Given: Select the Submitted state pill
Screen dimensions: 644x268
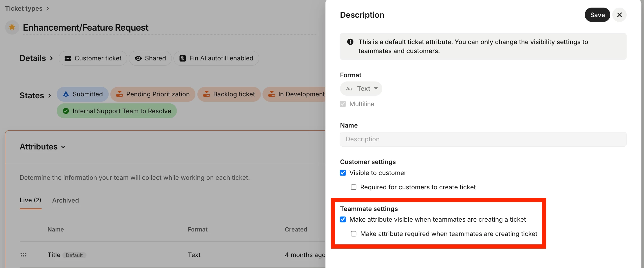Looking at the screenshot, I should coord(83,94).
